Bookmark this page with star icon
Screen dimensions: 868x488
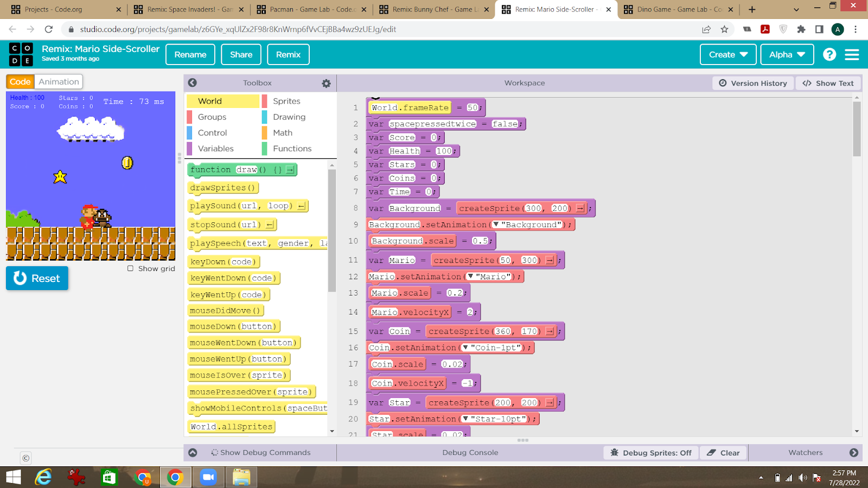[724, 29]
